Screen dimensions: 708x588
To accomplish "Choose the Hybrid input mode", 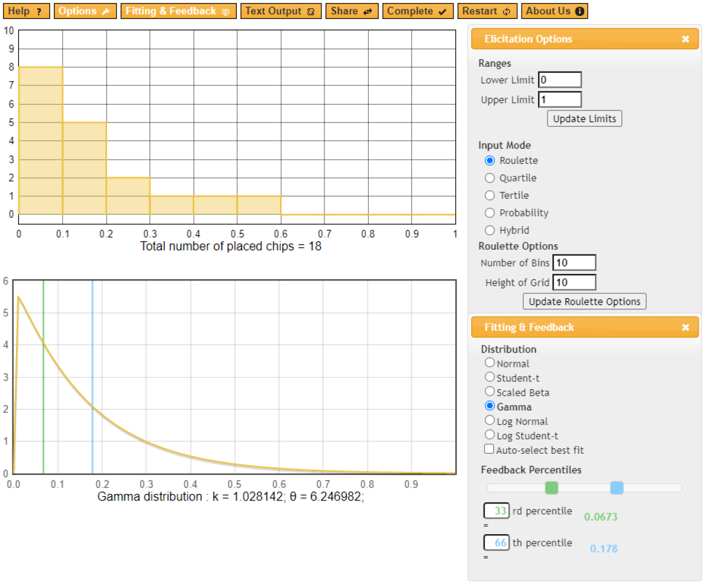I will [x=490, y=230].
